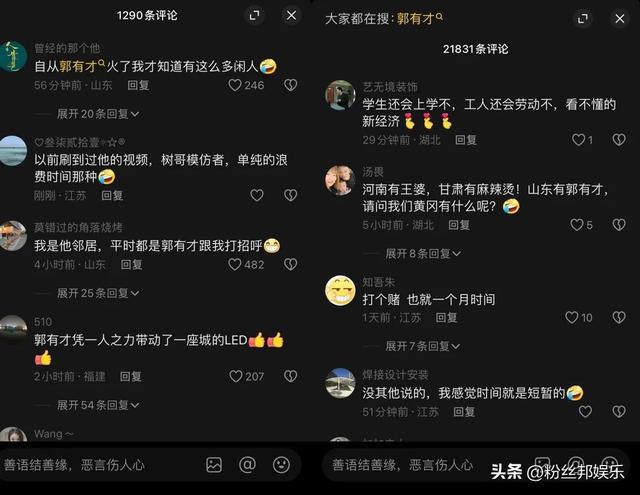Expand the right comment panel to fullscreen
Screen dimensions: 640x495
click(583, 18)
